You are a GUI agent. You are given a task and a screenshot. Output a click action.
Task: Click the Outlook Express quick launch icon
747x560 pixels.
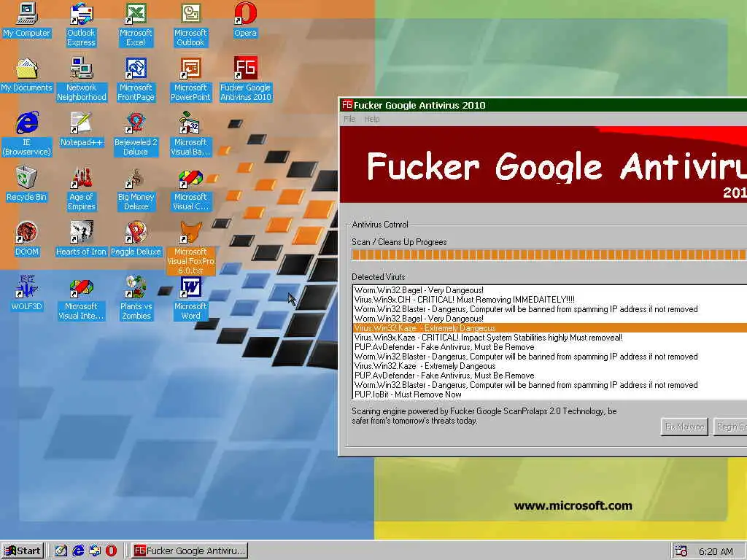tap(95, 551)
